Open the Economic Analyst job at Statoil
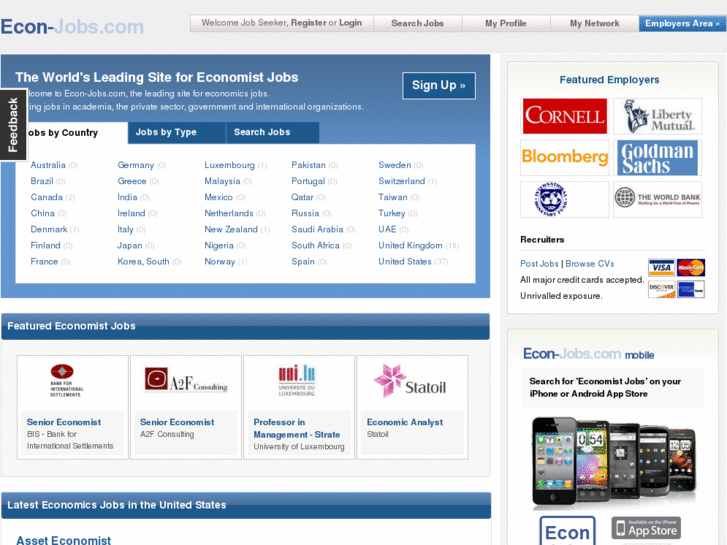Image resolution: width=727 pixels, height=545 pixels. coord(404,422)
